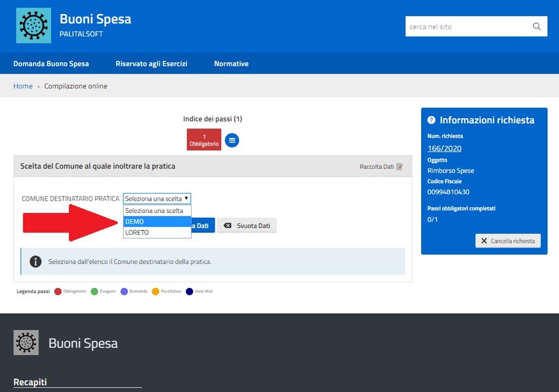The image size is (559, 392).
Task: Go to the Normative menu item
Action: pyautogui.click(x=231, y=64)
